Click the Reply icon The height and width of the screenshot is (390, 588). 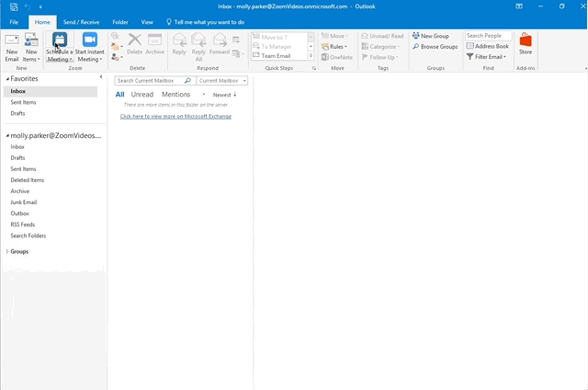pos(179,40)
